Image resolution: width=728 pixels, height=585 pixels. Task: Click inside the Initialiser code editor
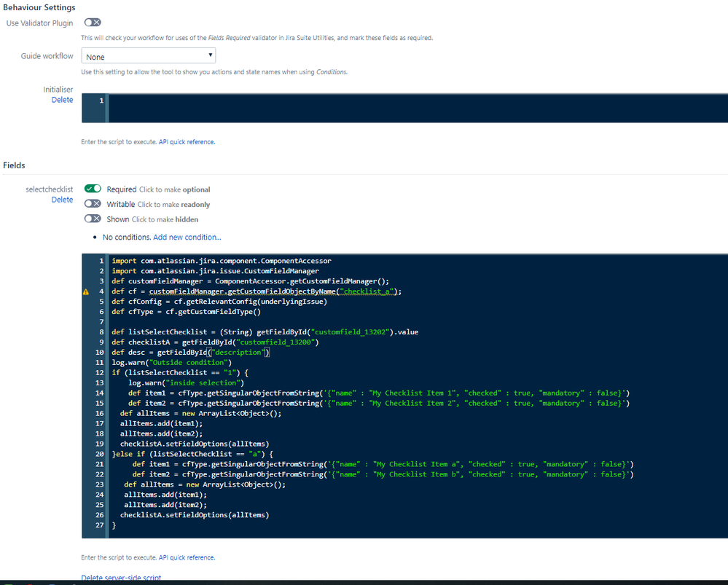click(418, 108)
